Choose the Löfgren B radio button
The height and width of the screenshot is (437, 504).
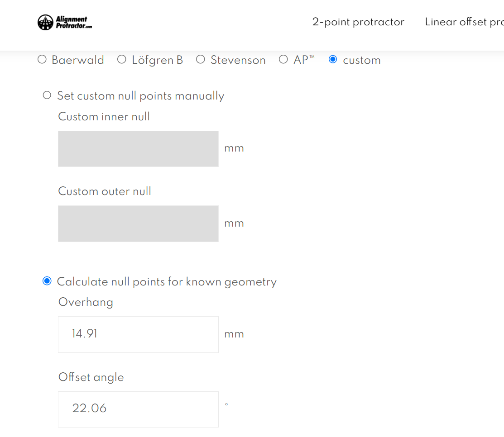click(x=122, y=60)
